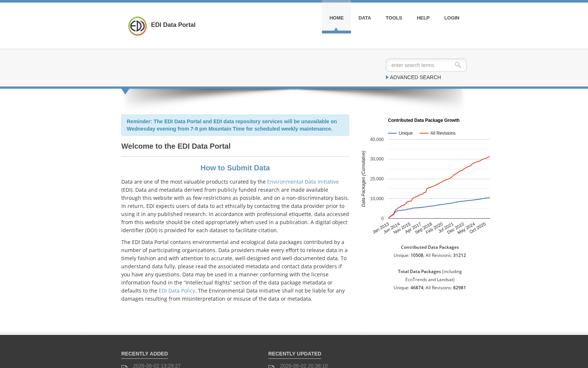This screenshot has width=588, height=368.
Task: Open the Help menu
Action: (x=423, y=18)
